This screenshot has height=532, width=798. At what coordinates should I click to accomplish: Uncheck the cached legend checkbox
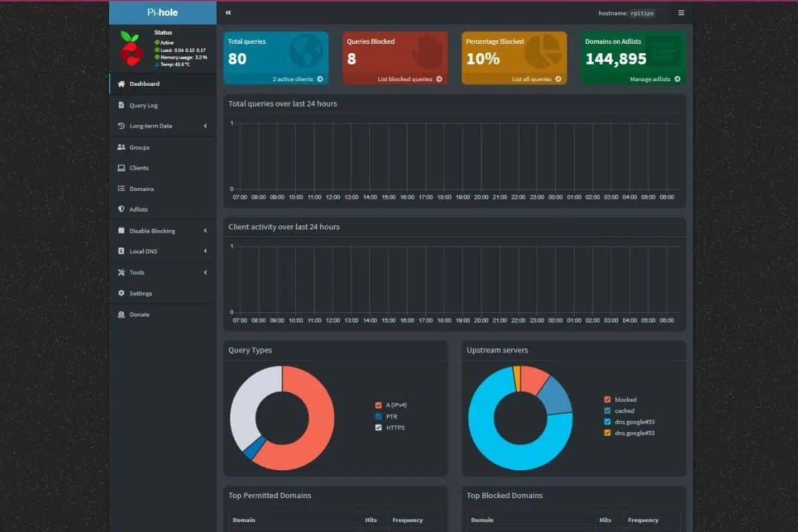pyautogui.click(x=607, y=411)
